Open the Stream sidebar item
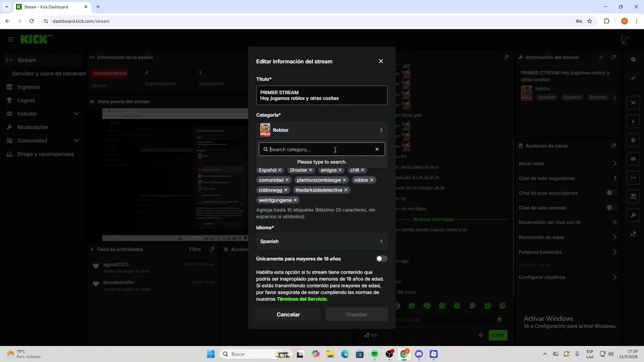Image resolution: width=644 pixels, height=362 pixels. click(43, 60)
